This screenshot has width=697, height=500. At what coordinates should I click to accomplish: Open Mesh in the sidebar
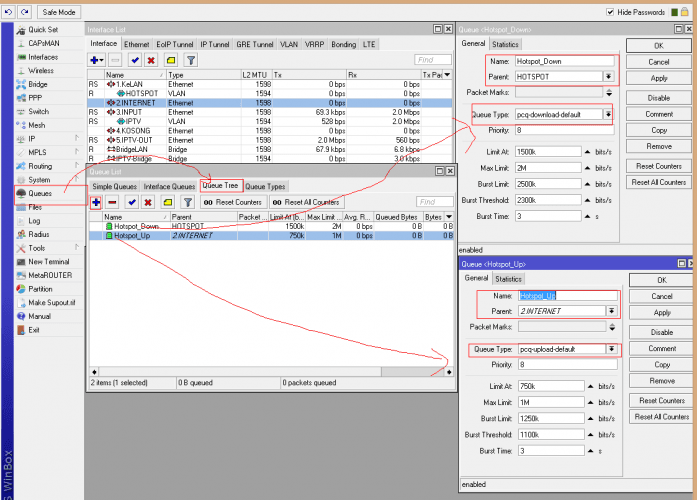tap(36, 125)
